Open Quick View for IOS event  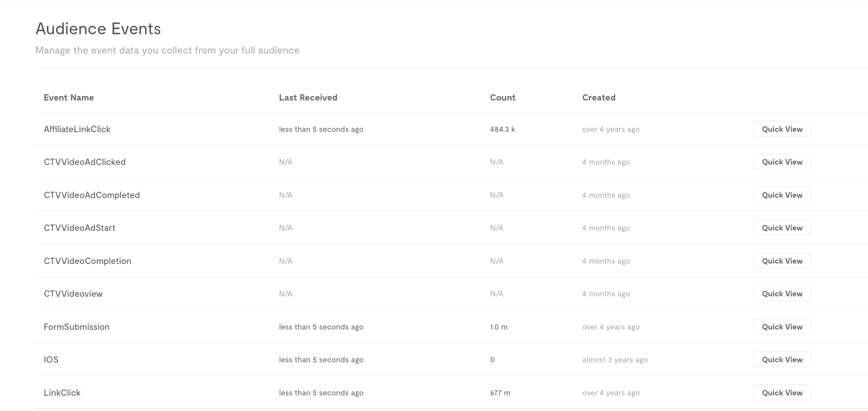coord(782,359)
